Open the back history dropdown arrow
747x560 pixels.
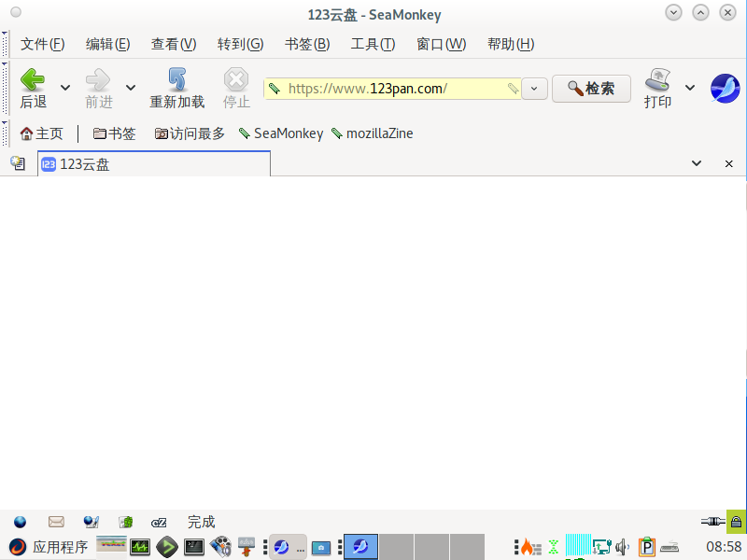(x=65, y=88)
